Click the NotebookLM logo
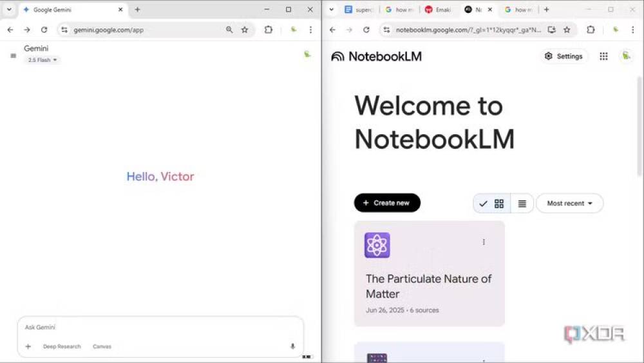The width and height of the screenshot is (644, 363). tap(376, 56)
